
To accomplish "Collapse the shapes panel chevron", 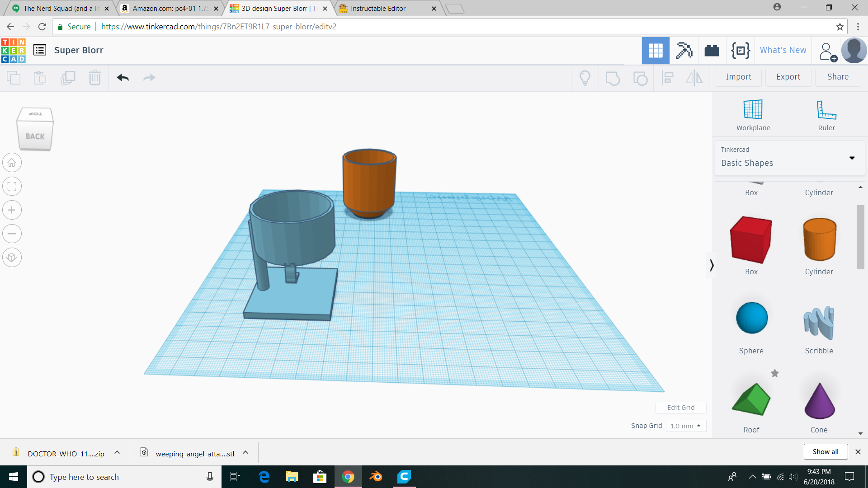I will [711, 265].
